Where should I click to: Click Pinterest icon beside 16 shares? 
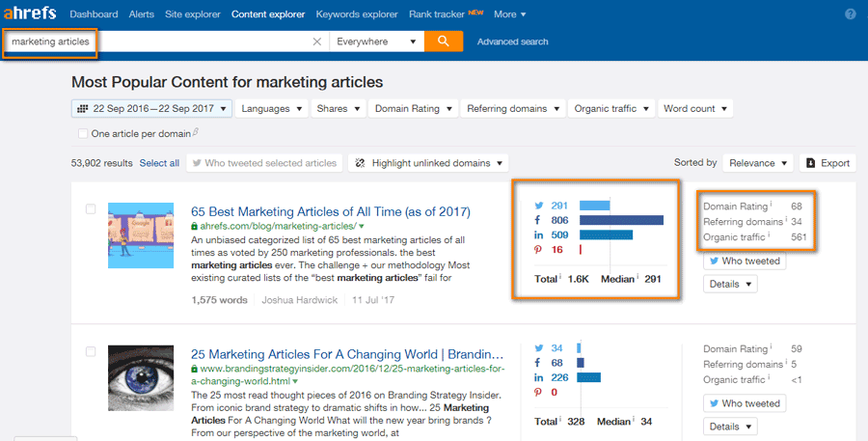537,249
